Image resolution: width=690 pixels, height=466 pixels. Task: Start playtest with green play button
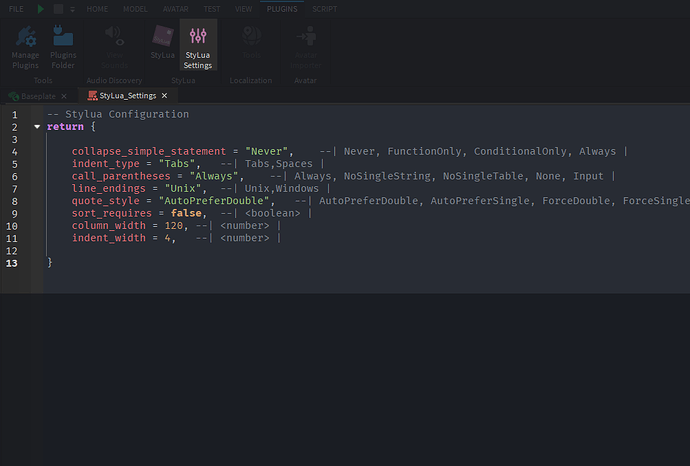tap(40, 9)
